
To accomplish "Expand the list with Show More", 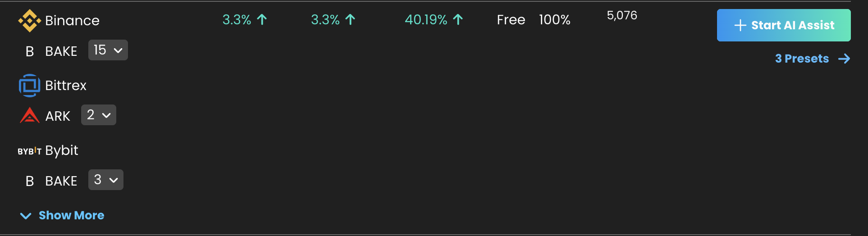I will click(x=71, y=215).
